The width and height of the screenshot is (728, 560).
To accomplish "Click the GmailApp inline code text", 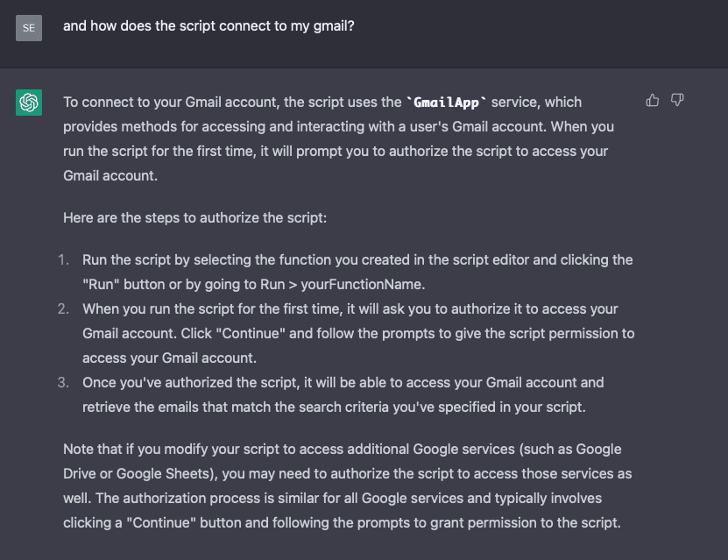I will (x=446, y=102).
